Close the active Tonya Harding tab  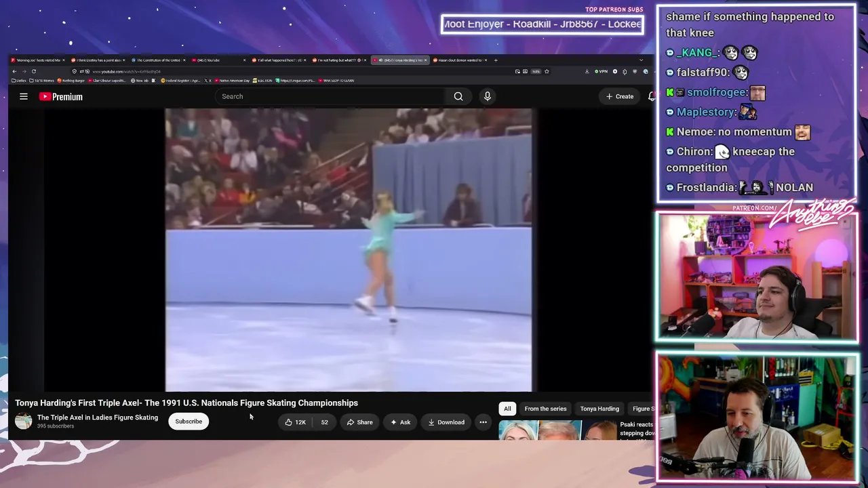coord(426,60)
